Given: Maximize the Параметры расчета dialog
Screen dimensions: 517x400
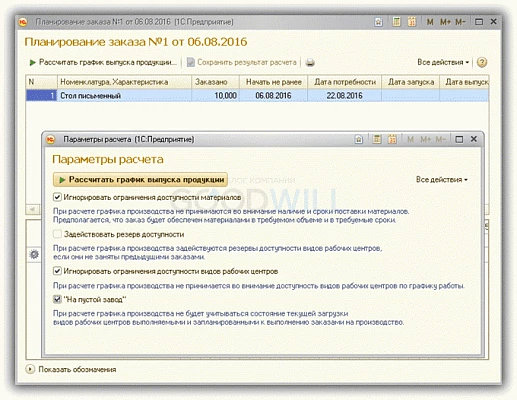Looking at the screenshot, I should click(x=459, y=139).
